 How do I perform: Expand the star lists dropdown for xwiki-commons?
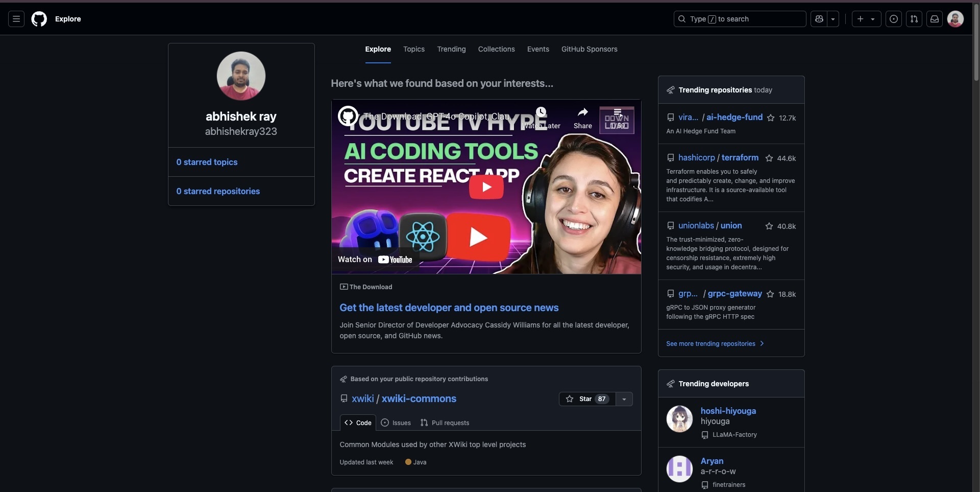point(624,399)
